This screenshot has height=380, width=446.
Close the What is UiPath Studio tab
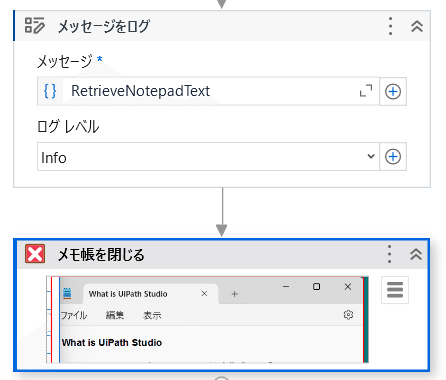coord(204,294)
